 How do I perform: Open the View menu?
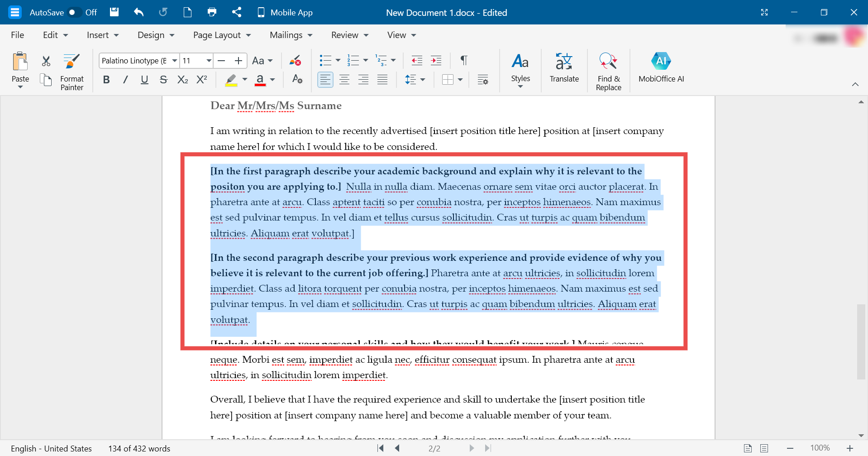click(401, 35)
